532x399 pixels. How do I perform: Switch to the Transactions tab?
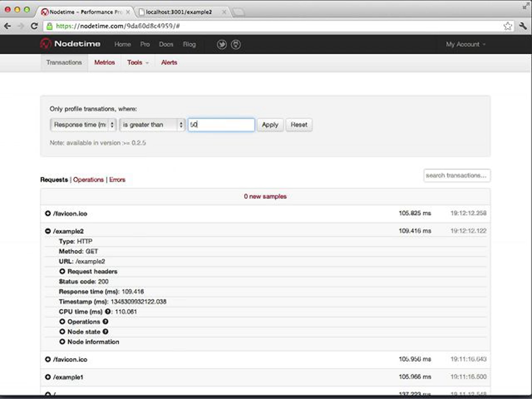click(x=64, y=63)
